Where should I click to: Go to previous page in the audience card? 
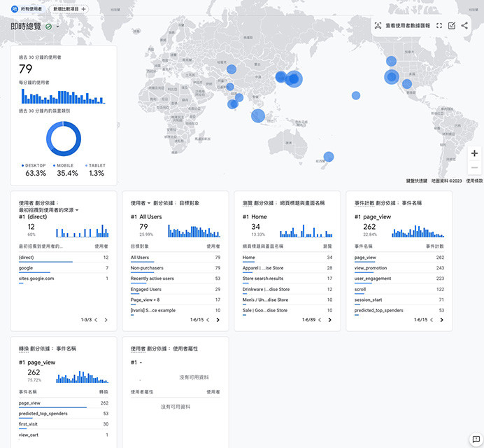point(208,320)
